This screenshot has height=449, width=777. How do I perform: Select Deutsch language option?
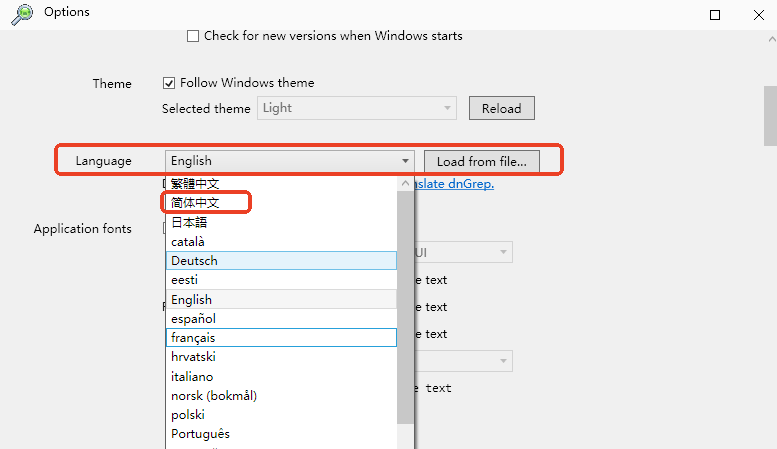pos(281,261)
